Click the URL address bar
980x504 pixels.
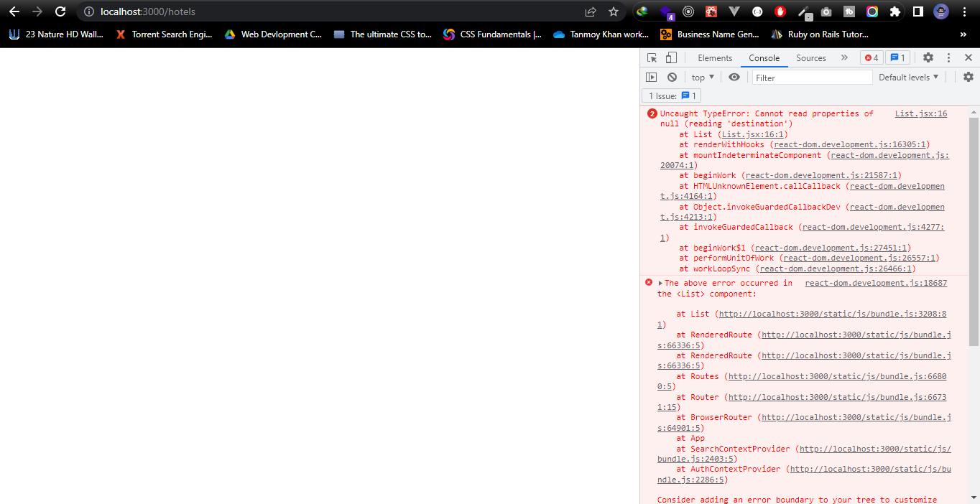[330, 11]
